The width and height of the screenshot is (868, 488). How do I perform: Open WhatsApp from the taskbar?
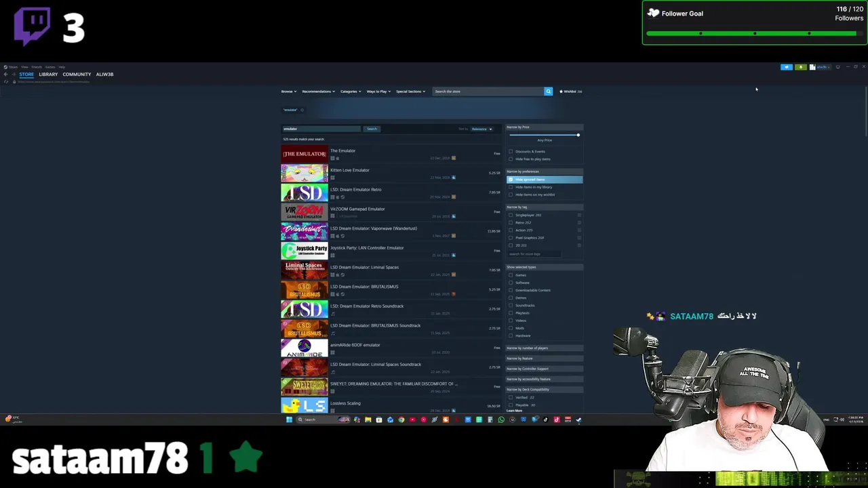tap(501, 420)
